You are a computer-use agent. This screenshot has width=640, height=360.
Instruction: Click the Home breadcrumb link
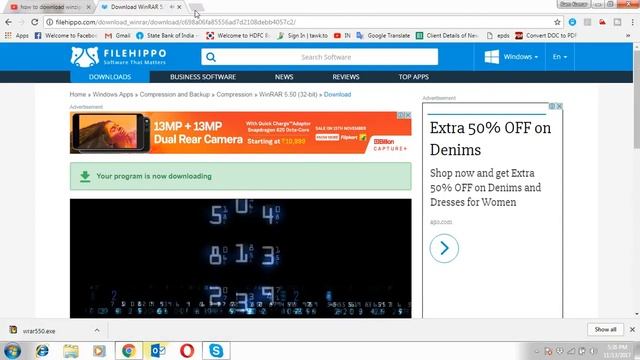click(78, 94)
